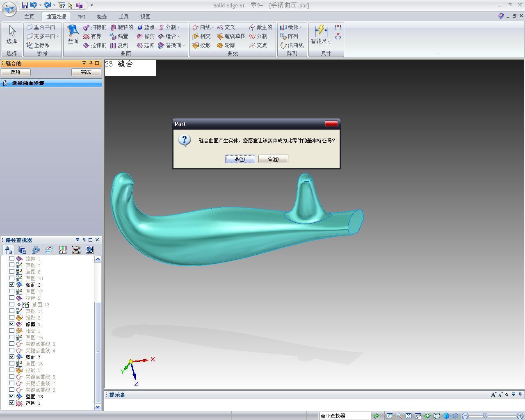525x420 pixels.
Task: Adjust the zoom slider handle in status bar
Action: pyautogui.click(x=485, y=416)
